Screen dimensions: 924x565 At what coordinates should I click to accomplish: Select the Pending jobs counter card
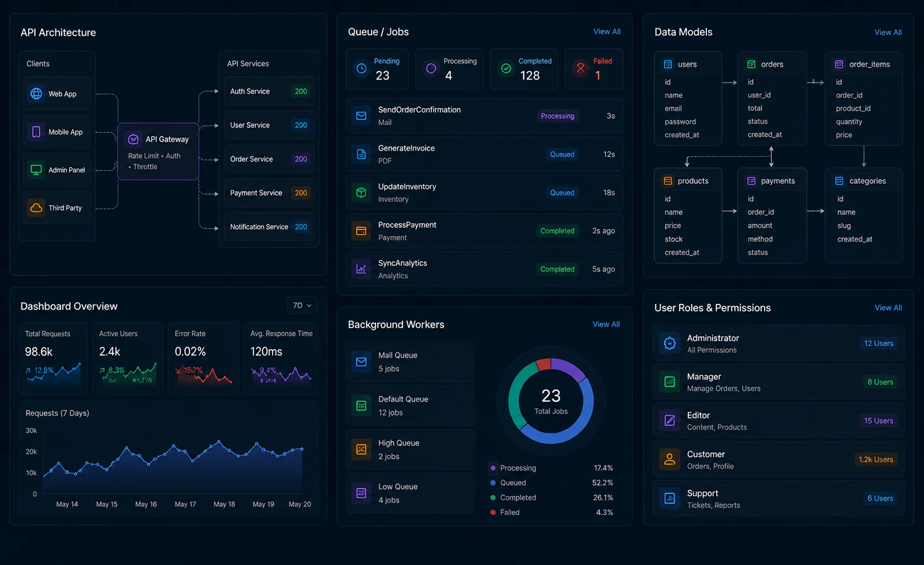pyautogui.click(x=377, y=69)
